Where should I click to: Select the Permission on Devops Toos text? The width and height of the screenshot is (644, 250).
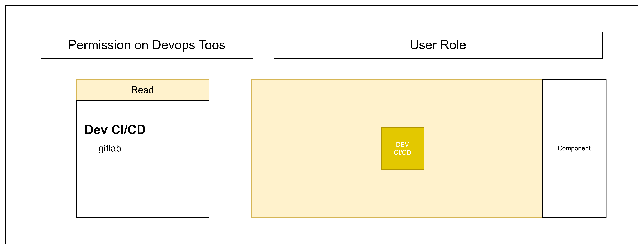click(146, 45)
